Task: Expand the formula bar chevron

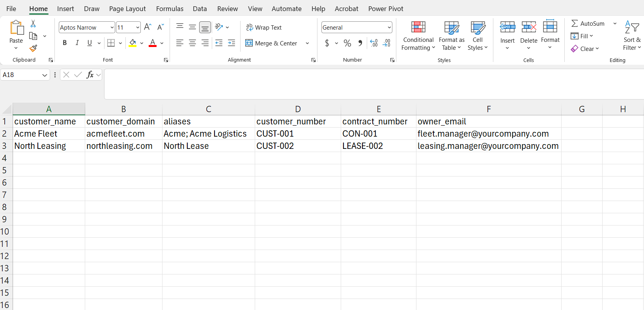Action: coord(99,75)
